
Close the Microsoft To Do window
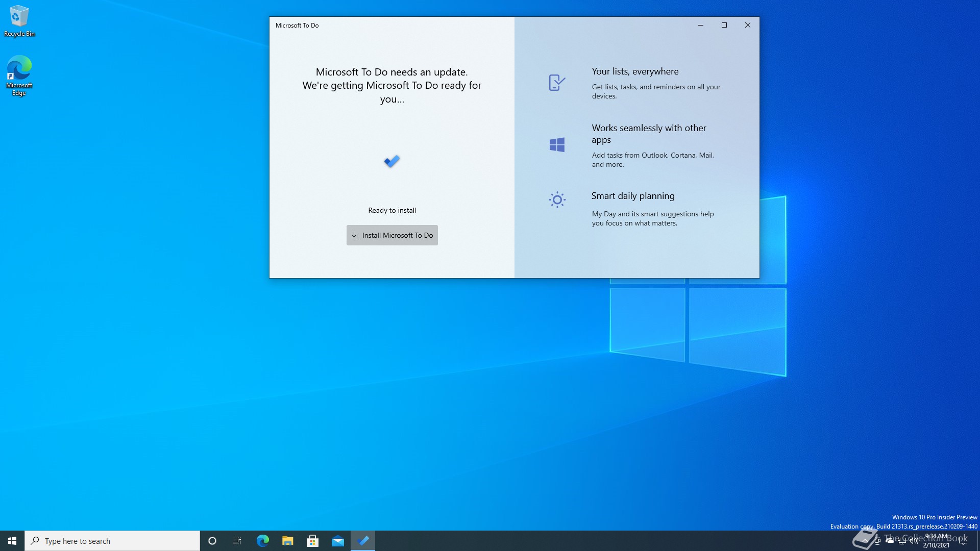(748, 25)
